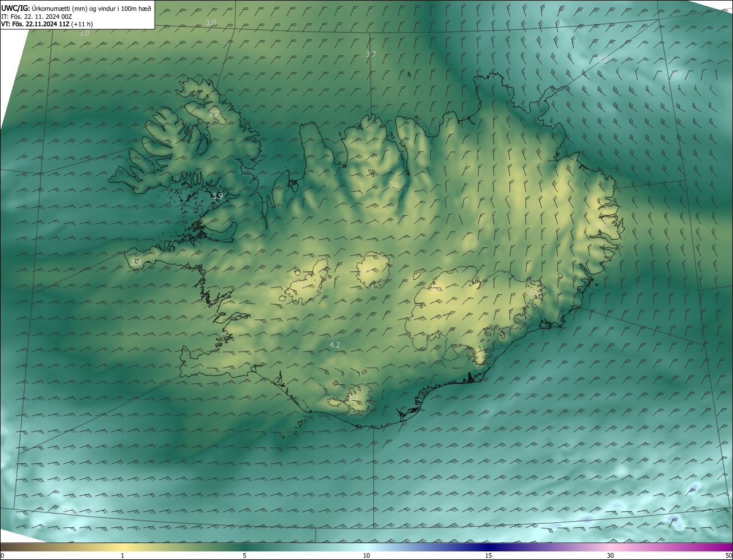Click the colorbar tick label 0
Screen dimensions: 733x560
click(2, 555)
